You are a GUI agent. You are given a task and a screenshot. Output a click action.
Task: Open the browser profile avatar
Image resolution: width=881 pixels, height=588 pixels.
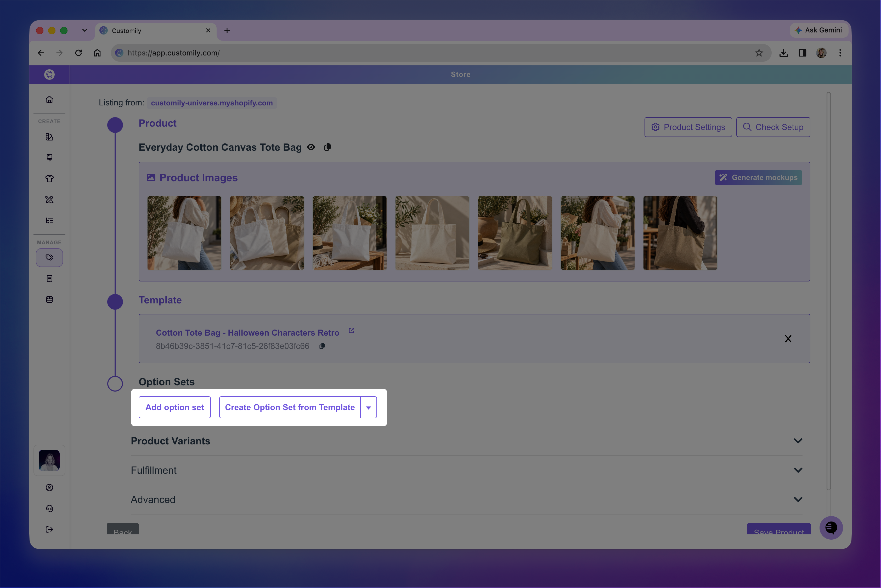[x=821, y=53]
